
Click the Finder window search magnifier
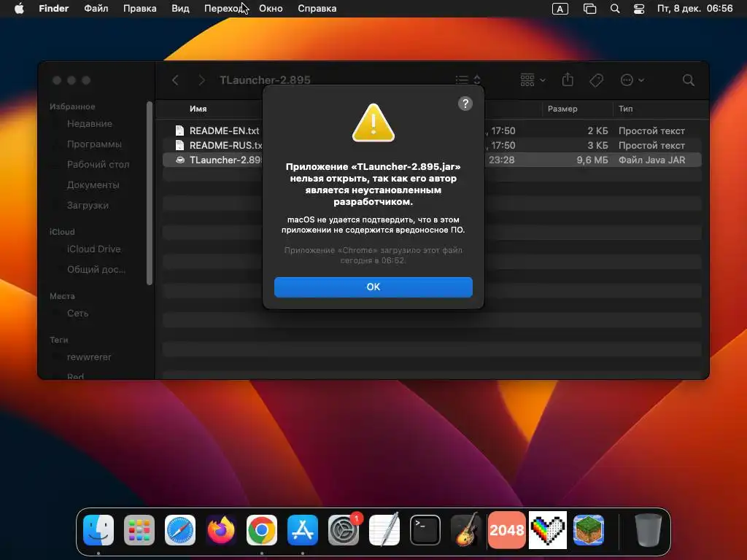pyautogui.click(x=689, y=80)
